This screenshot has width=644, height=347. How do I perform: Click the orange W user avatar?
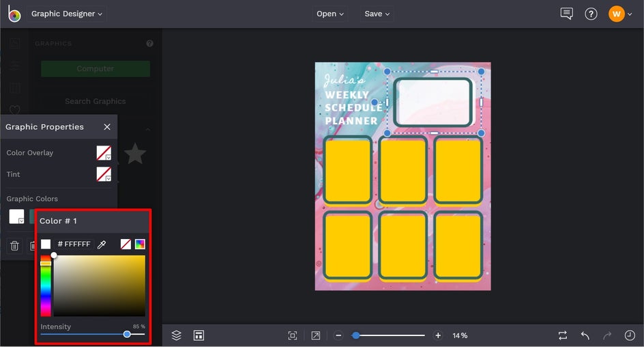click(616, 14)
